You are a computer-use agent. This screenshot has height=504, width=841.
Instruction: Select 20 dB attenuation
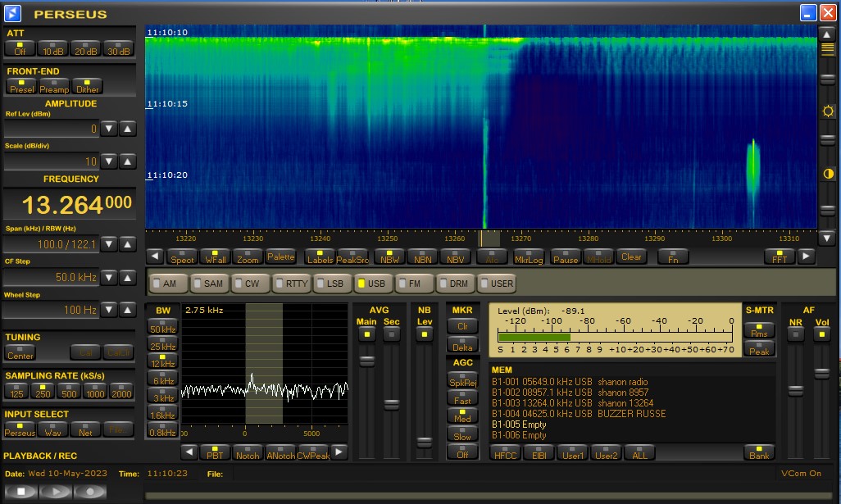85,48
